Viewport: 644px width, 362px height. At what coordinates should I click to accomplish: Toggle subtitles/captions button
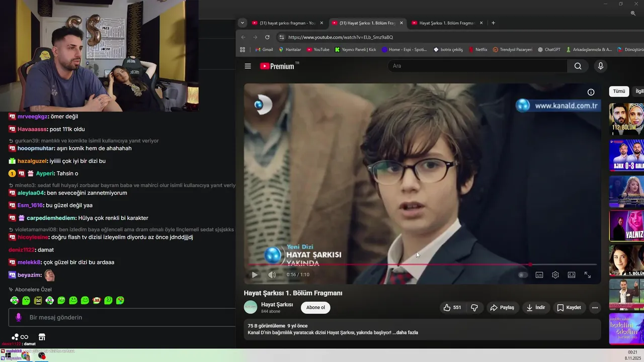pyautogui.click(x=539, y=275)
